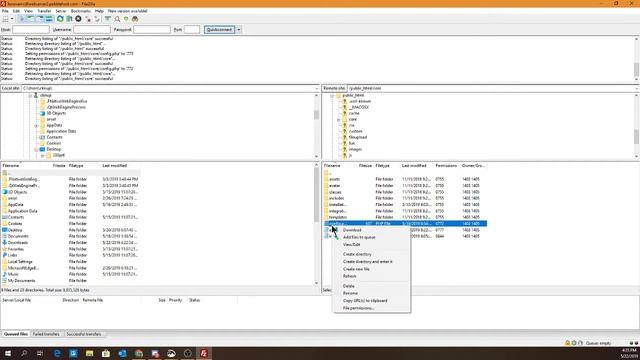Click the Password input field
640x360 pixels.
[x=152, y=30]
